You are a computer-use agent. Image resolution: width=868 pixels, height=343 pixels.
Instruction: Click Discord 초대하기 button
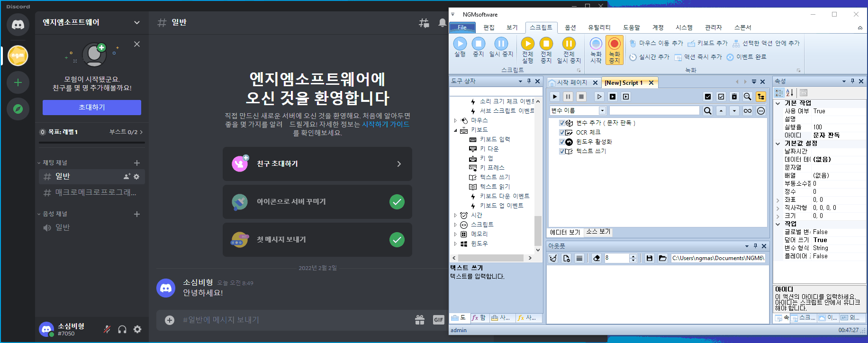pos(92,108)
